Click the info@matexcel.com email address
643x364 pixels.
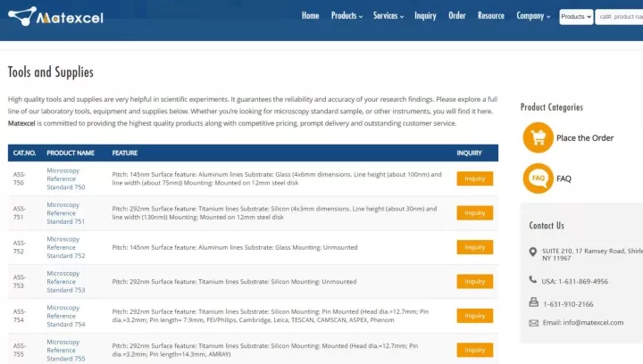pos(593,323)
